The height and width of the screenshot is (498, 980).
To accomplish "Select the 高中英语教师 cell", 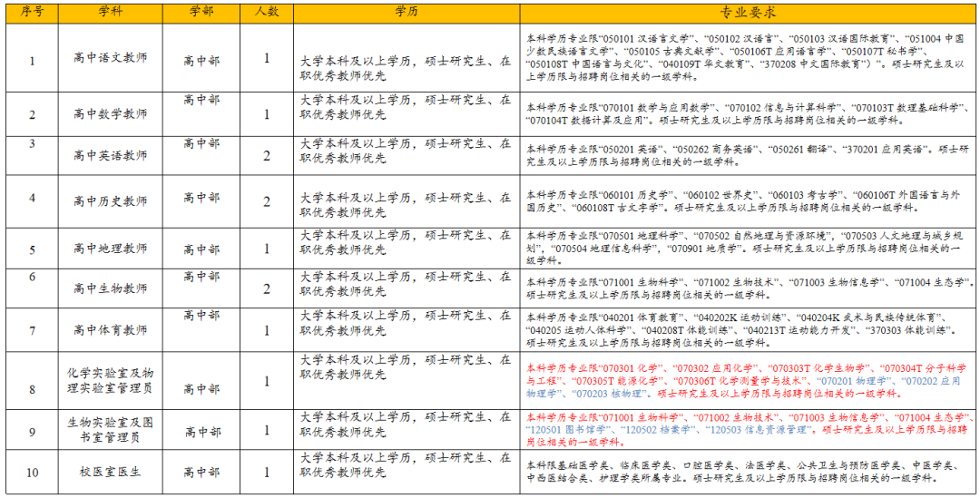I will click(x=110, y=155).
